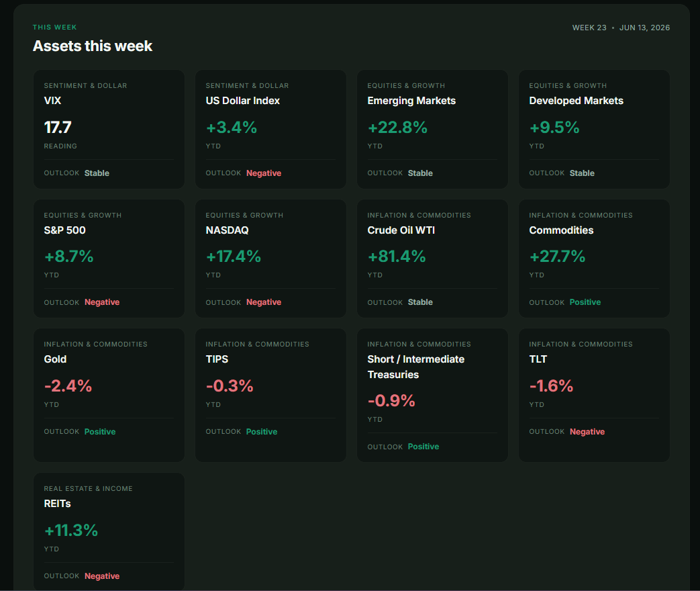Open the S&P 500 card
Viewport: 700px width, 591px height.
(x=109, y=259)
